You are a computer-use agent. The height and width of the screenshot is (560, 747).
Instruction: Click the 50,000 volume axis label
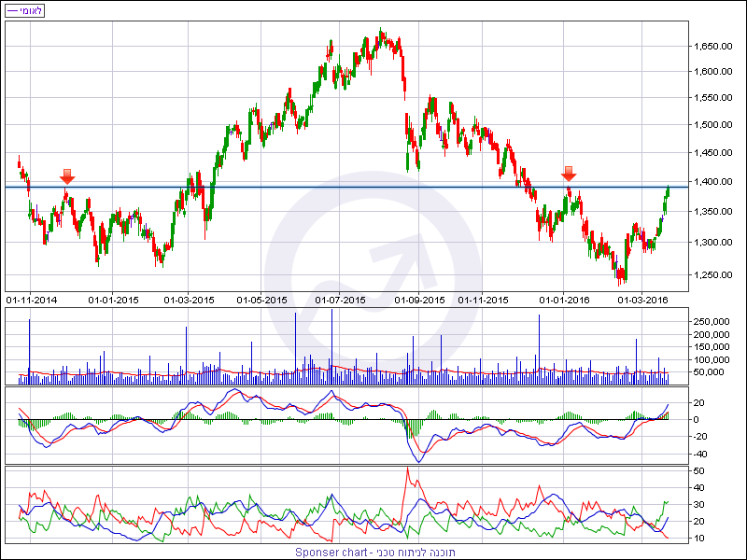717,371
